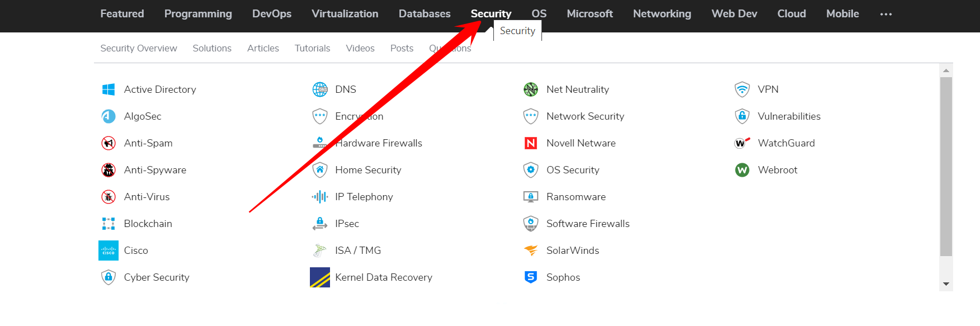Open the Security Overview link
Viewport: 980px width, 326px height.
[x=139, y=49]
